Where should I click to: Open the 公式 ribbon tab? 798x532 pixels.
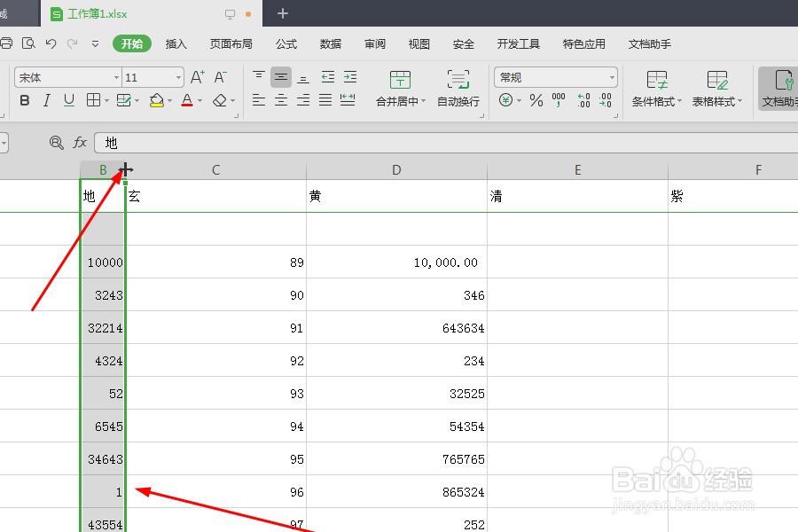[x=286, y=43]
